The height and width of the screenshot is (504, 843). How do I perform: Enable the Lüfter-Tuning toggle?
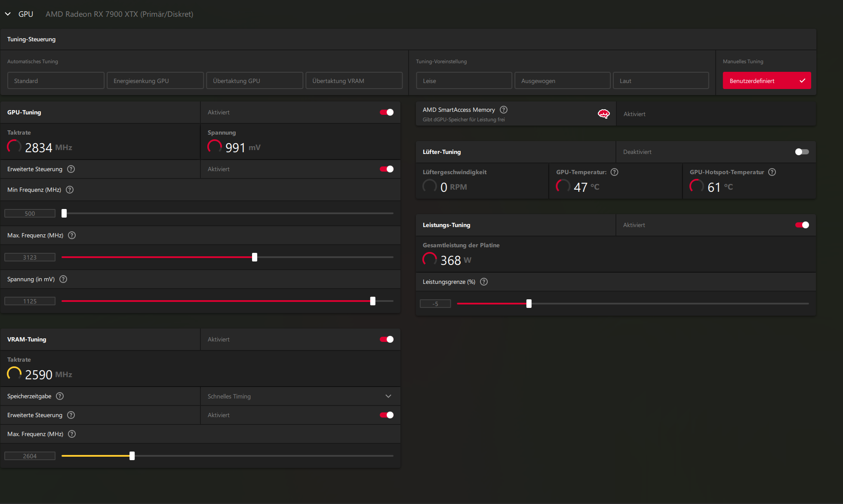(x=802, y=152)
